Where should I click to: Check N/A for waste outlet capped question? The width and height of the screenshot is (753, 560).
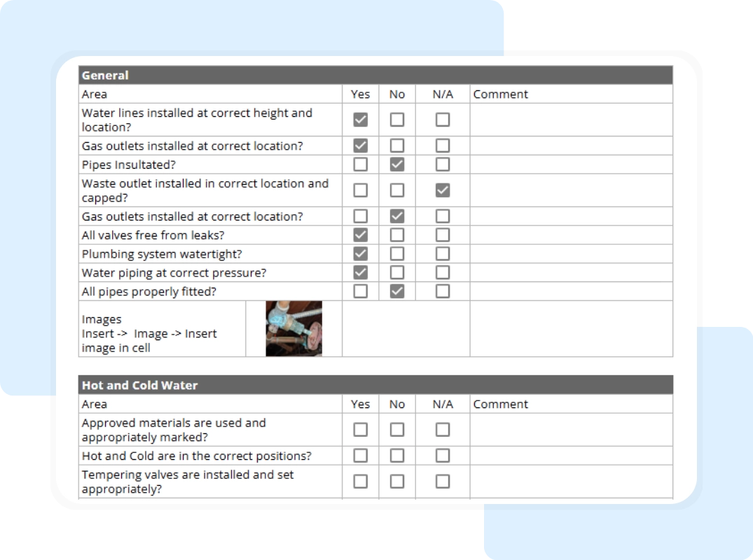coord(441,190)
